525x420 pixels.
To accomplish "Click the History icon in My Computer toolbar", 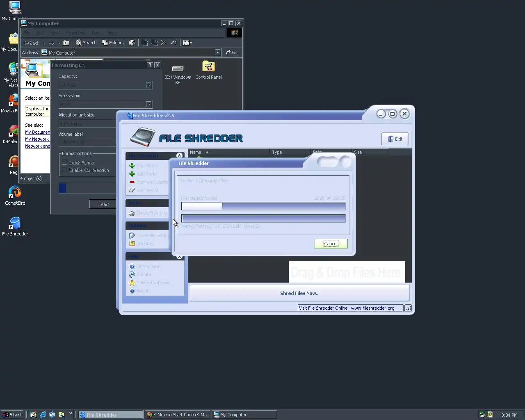I will [x=132, y=43].
